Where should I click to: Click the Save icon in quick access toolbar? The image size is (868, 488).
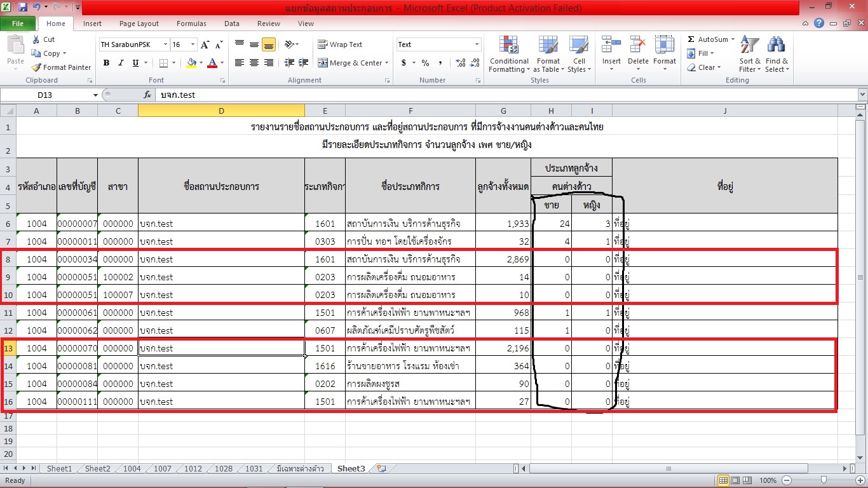(23, 8)
